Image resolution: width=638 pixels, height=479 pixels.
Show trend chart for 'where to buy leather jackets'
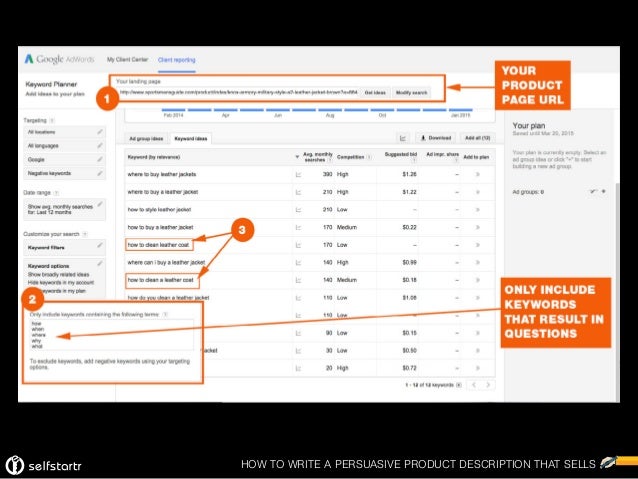coord(298,175)
